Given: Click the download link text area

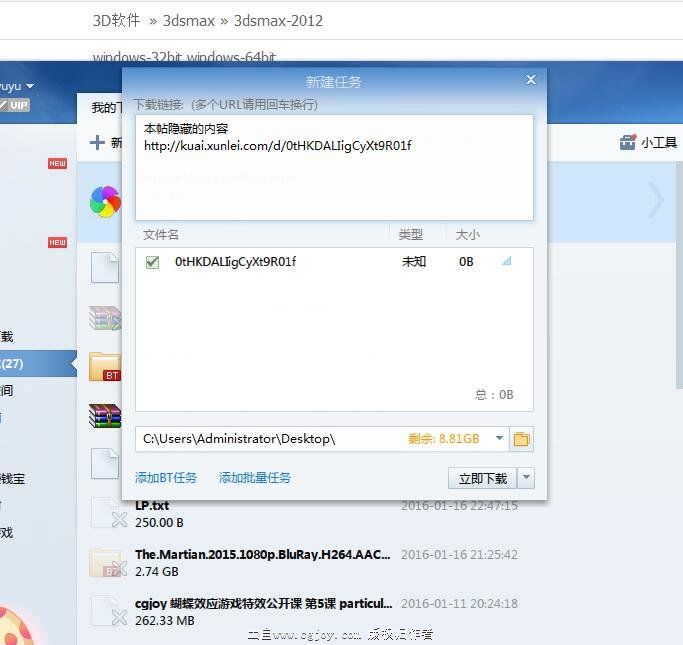Looking at the screenshot, I should [334, 167].
